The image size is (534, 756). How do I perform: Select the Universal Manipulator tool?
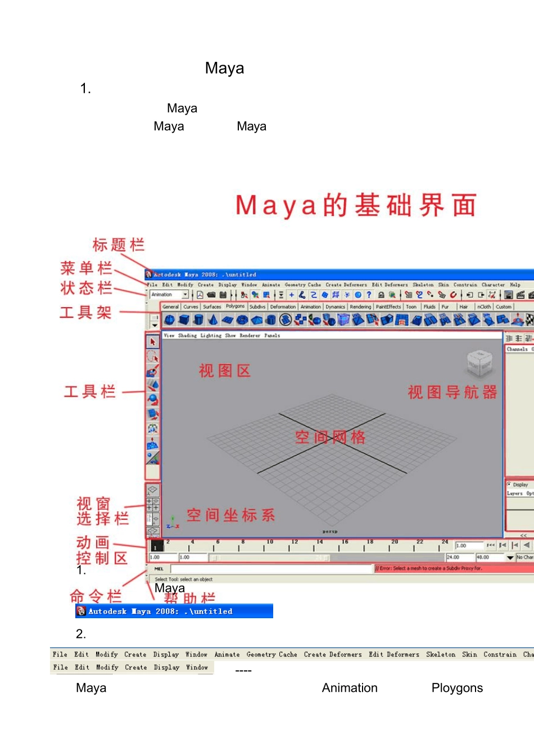point(152,429)
